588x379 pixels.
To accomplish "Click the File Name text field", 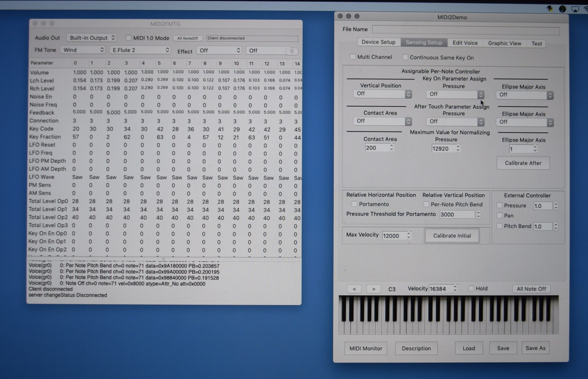I will (x=465, y=30).
